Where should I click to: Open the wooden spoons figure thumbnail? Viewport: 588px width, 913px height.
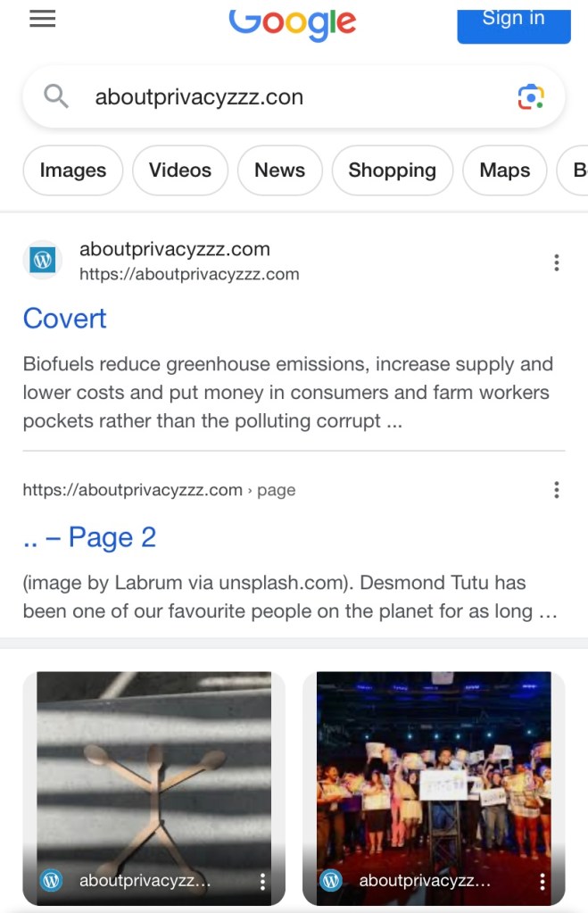(x=153, y=768)
